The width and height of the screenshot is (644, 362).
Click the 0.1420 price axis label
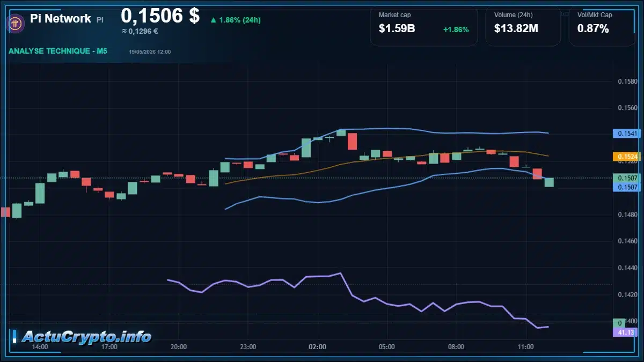627,295
